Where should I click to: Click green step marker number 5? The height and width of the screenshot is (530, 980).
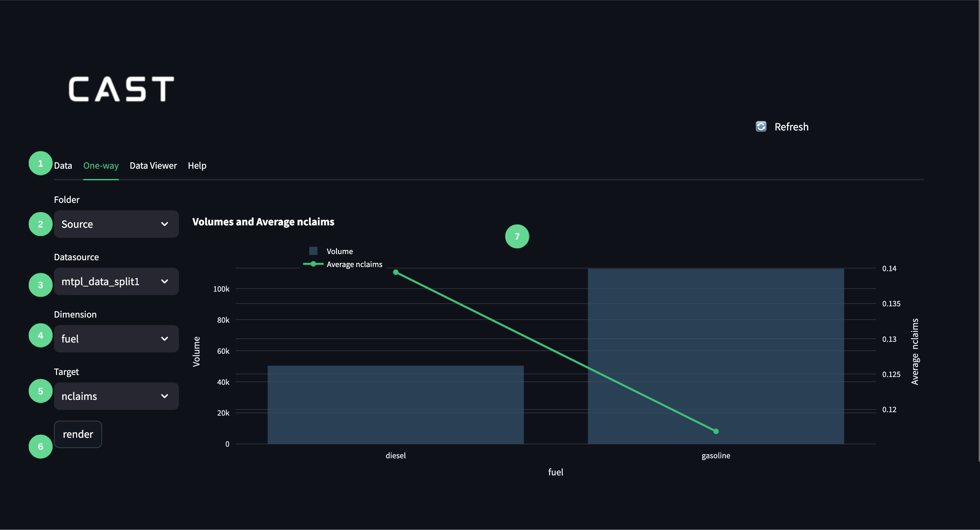(40, 391)
